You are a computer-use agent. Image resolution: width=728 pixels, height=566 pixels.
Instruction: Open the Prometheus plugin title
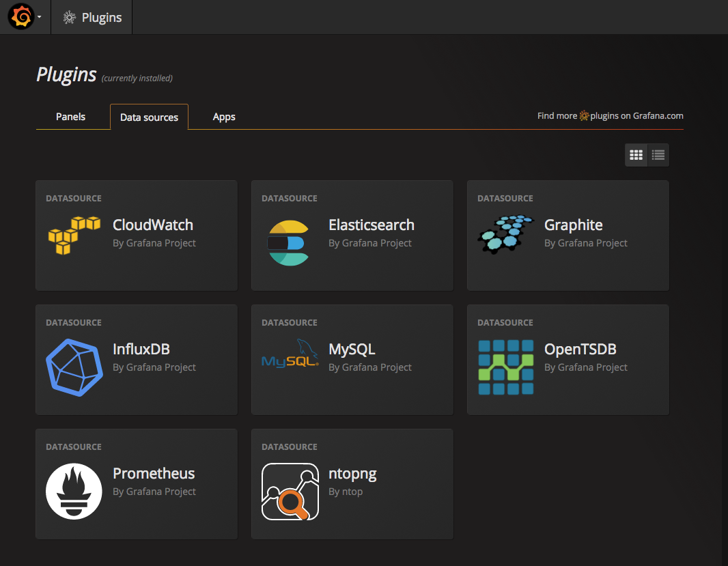154,474
